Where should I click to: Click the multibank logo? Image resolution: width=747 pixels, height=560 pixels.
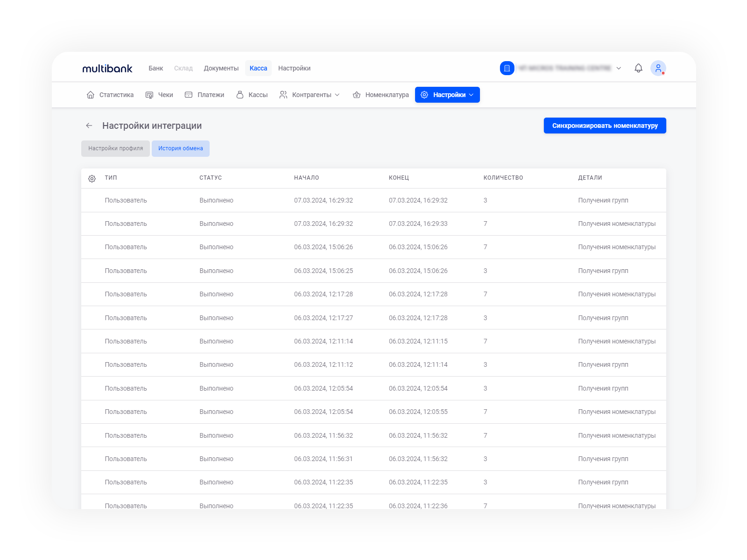click(107, 69)
